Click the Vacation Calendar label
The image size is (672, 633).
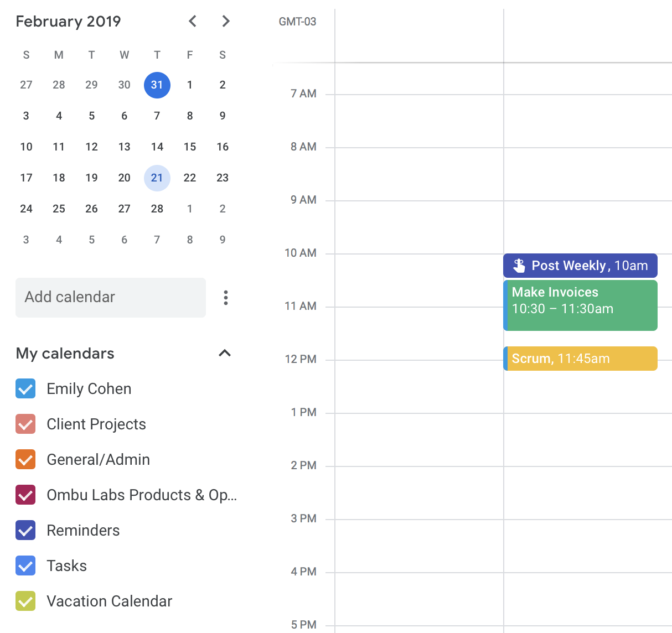coord(110,601)
